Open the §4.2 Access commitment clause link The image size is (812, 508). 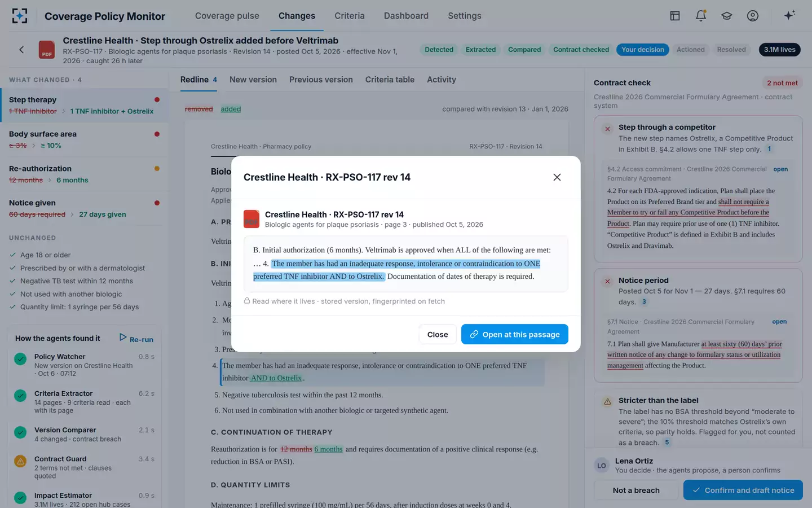780,169
